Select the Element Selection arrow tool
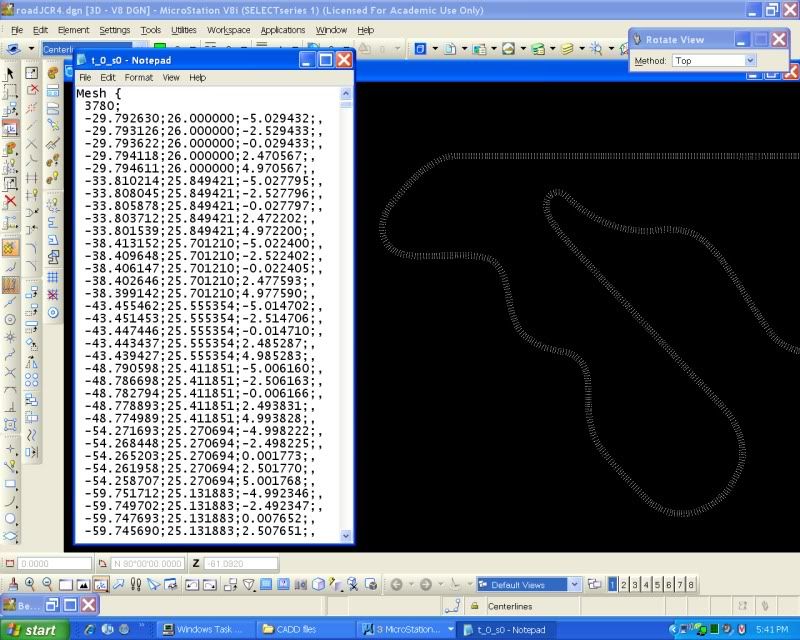The width and height of the screenshot is (800, 640). click(10, 73)
